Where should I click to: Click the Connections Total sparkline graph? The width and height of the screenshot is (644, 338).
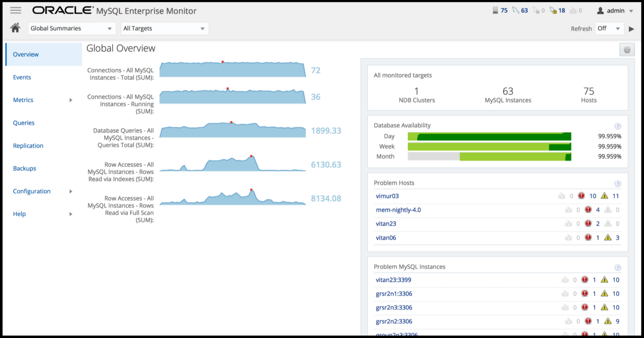pos(233,69)
